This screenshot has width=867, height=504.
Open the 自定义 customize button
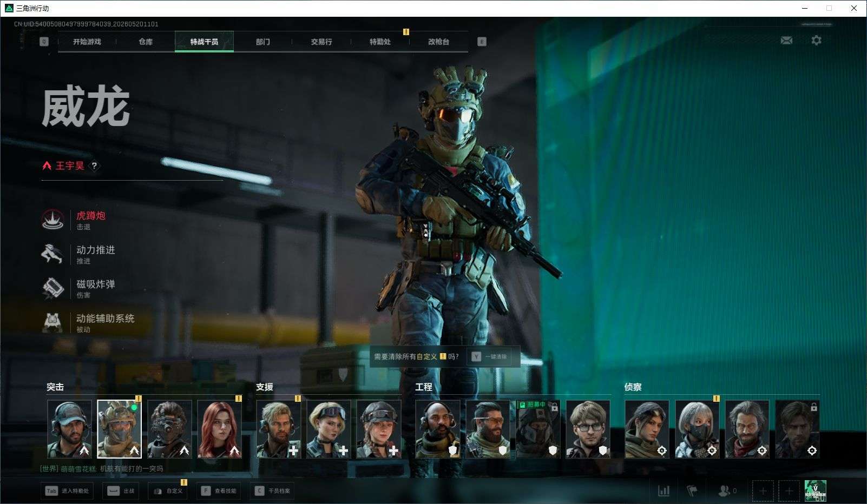[168, 491]
